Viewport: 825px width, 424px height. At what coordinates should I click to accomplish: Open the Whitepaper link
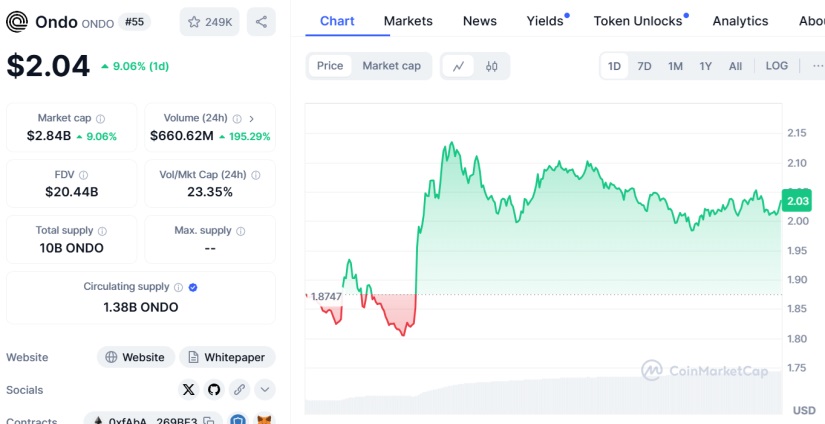(x=227, y=357)
